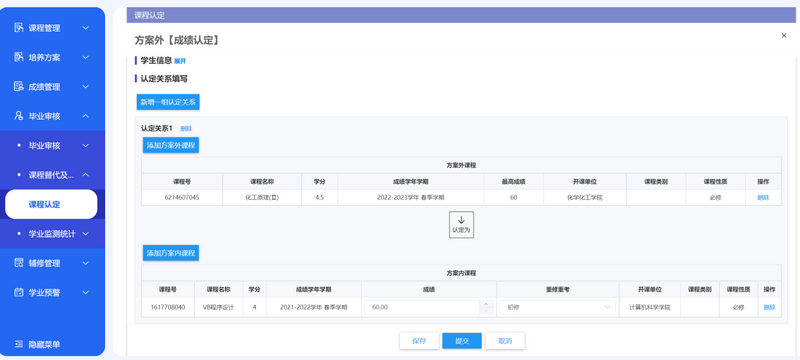Click the 添加方案内课程 button
This screenshot has height=360, width=800.
tap(171, 253)
